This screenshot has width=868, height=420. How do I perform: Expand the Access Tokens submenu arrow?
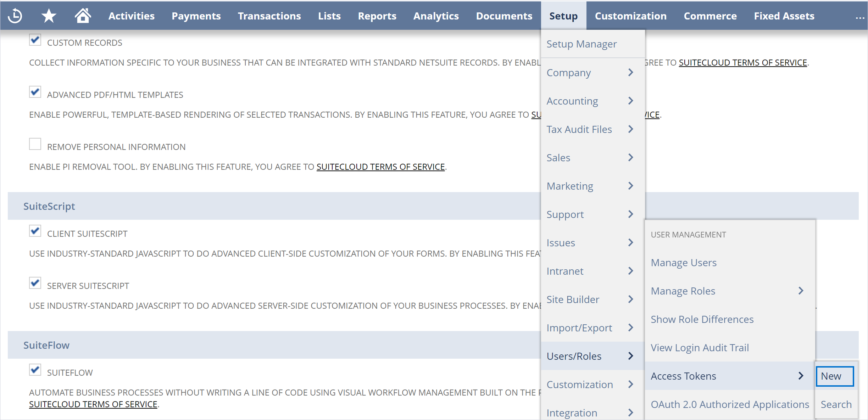(x=801, y=376)
